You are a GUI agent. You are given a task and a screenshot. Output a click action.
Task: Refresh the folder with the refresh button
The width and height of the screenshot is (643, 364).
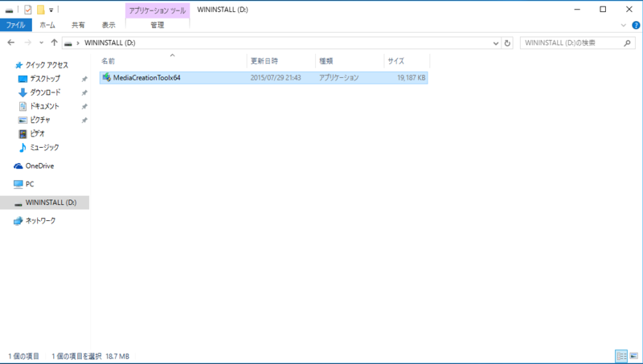507,43
